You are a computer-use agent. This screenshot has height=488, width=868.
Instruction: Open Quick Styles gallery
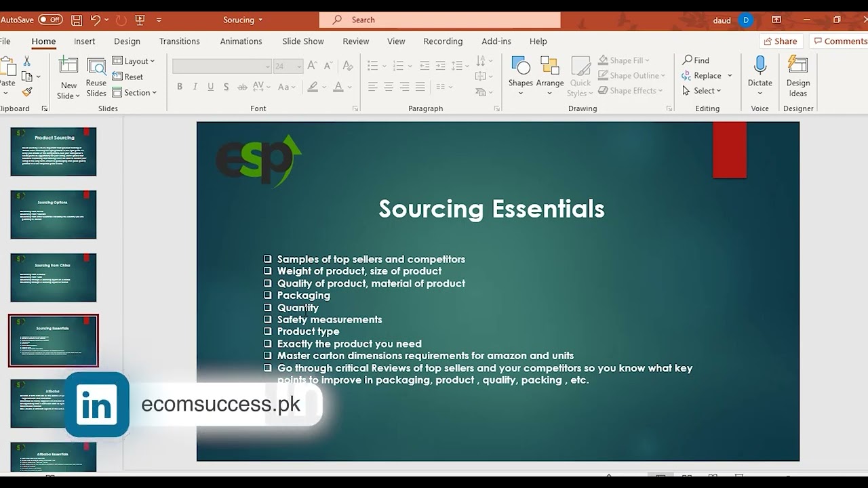(580, 77)
